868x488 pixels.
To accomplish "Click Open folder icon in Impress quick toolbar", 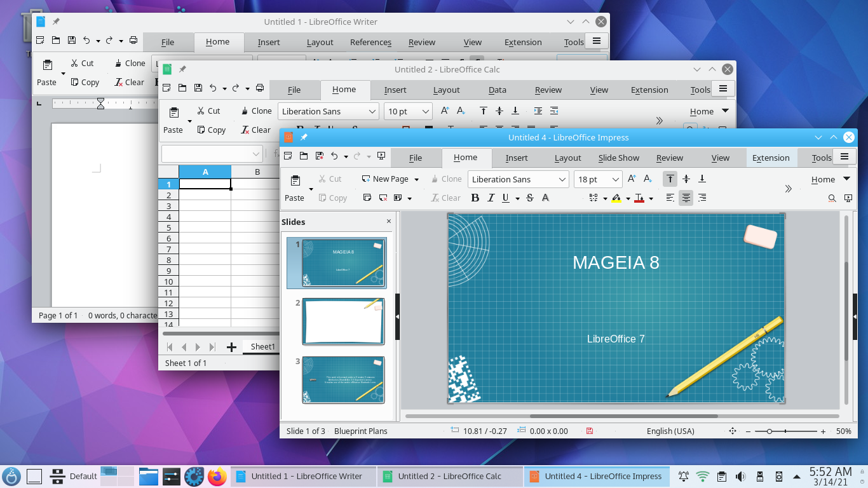I will pyautogui.click(x=304, y=156).
